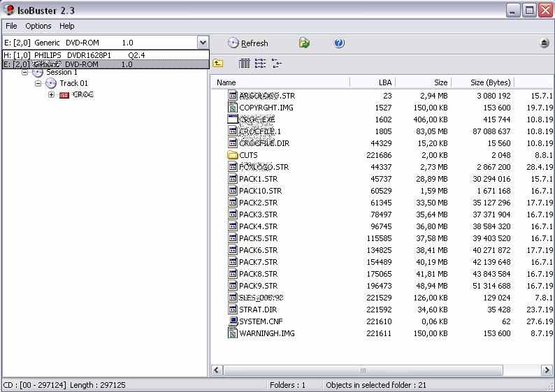Click the SYSTEM.CNF file icon
The image size is (555, 392).
click(x=233, y=321)
